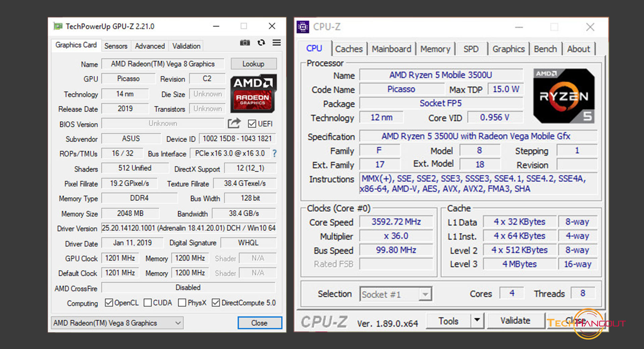Viewport: 644px width, 349px height.
Task: Click the Validate button
Action: tap(516, 321)
